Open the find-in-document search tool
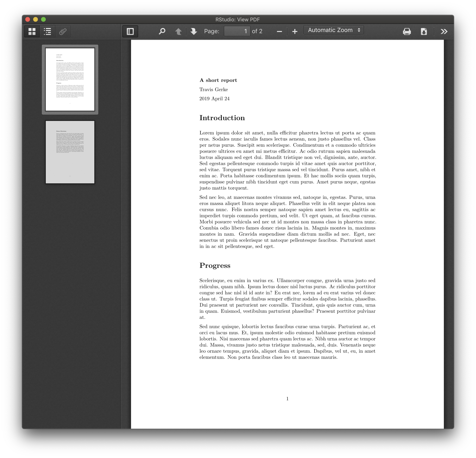 coord(162,31)
